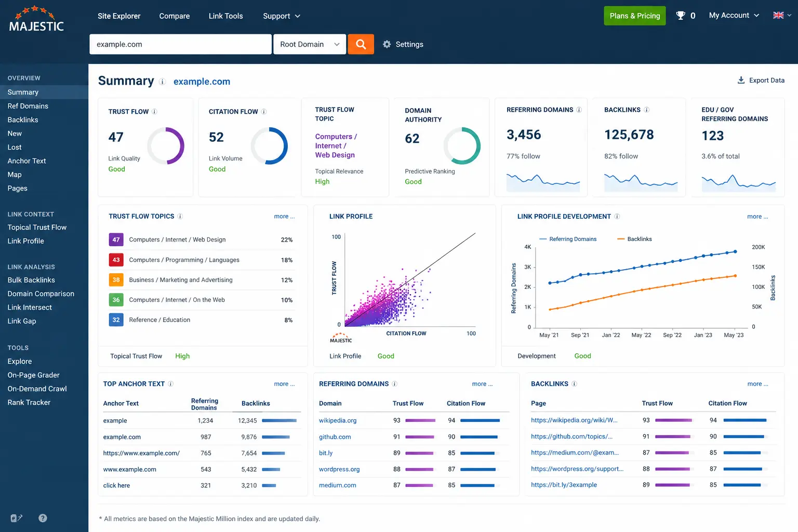Click red 43 topic swatch
The width and height of the screenshot is (798, 532).
pos(116,260)
